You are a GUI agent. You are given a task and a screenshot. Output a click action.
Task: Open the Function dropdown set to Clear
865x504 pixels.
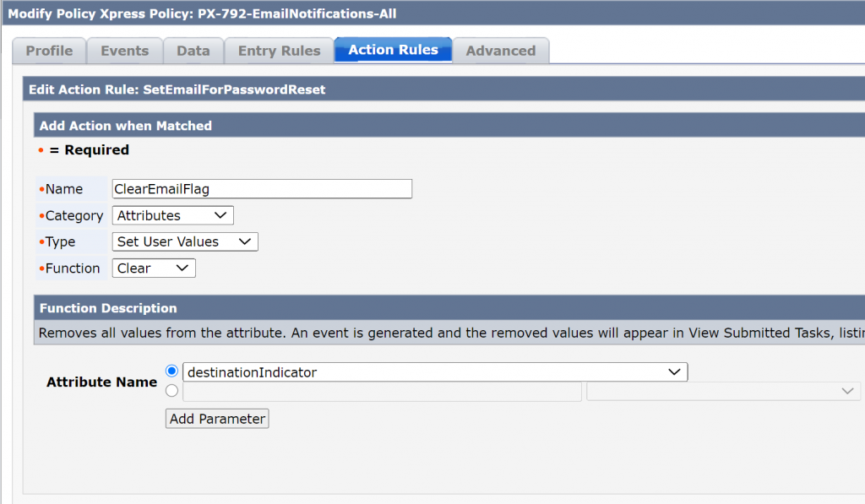point(154,268)
